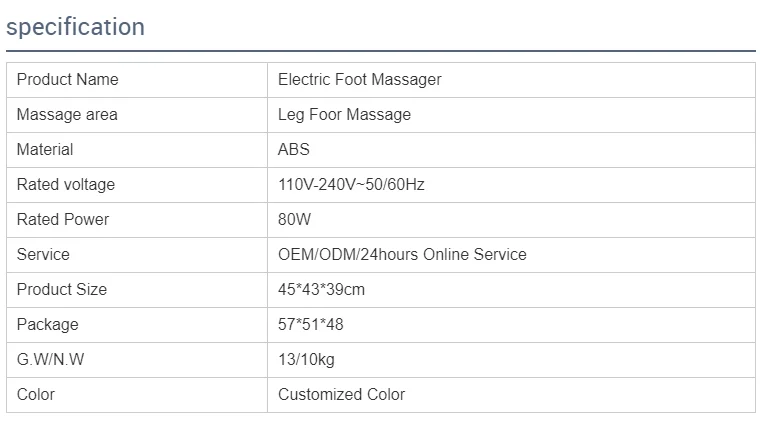Select the Package label cell
Image resolution: width=760 pixels, height=435 pixels.
137,325
